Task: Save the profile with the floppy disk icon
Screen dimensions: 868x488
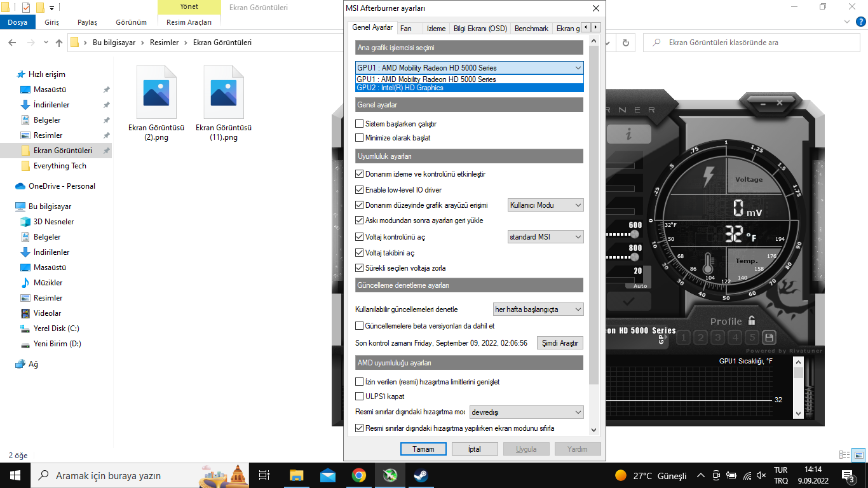Action: [x=769, y=337]
